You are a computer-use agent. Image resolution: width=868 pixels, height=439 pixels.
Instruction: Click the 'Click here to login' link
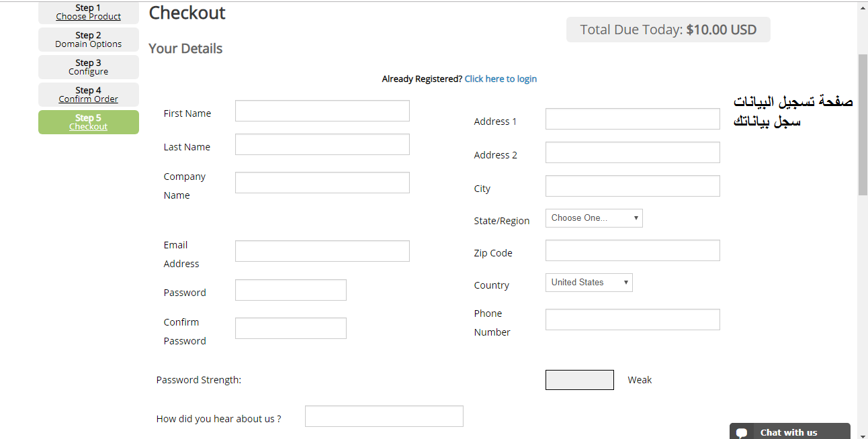click(501, 79)
